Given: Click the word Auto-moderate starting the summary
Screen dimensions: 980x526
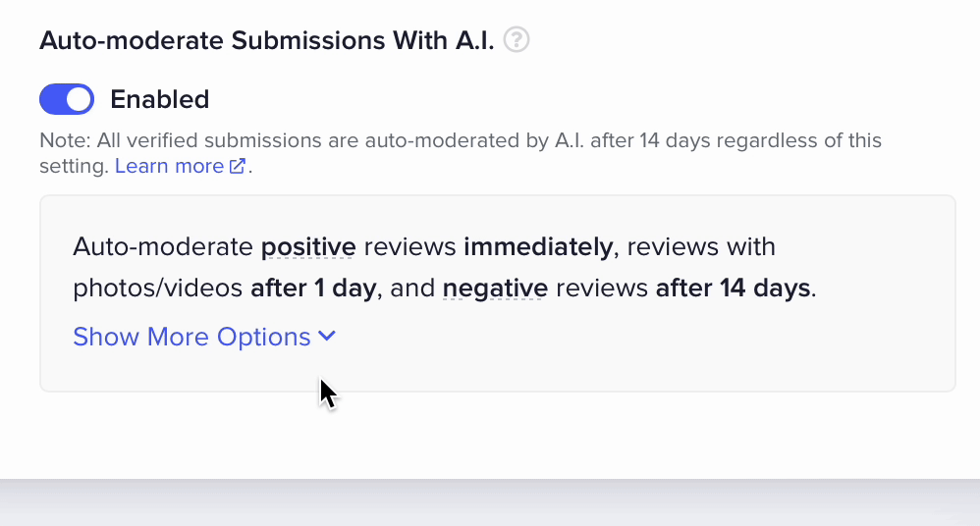Looking at the screenshot, I should click(x=162, y=246).
